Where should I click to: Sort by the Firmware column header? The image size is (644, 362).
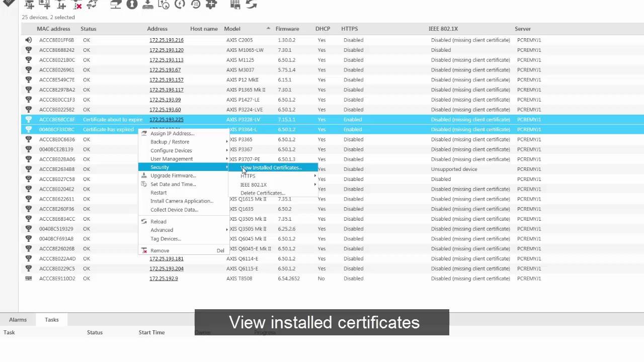[x=287, y=29]
